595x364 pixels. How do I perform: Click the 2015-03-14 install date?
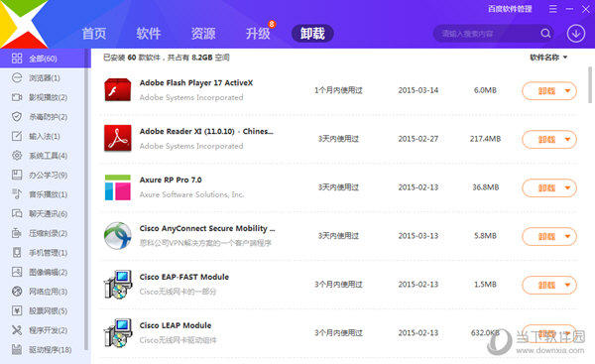(x=418, y=90)
